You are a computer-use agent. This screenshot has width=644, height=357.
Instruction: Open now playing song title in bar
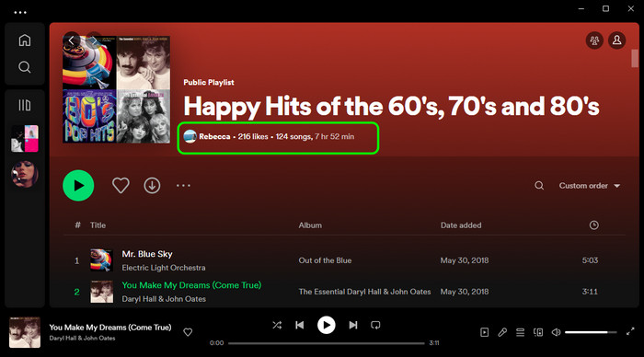pyautogui.click(x=110, y=328)
